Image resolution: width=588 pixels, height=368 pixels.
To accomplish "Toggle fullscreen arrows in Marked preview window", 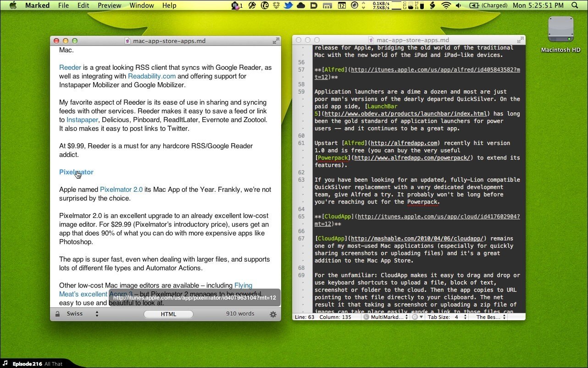I will (276, 41).
